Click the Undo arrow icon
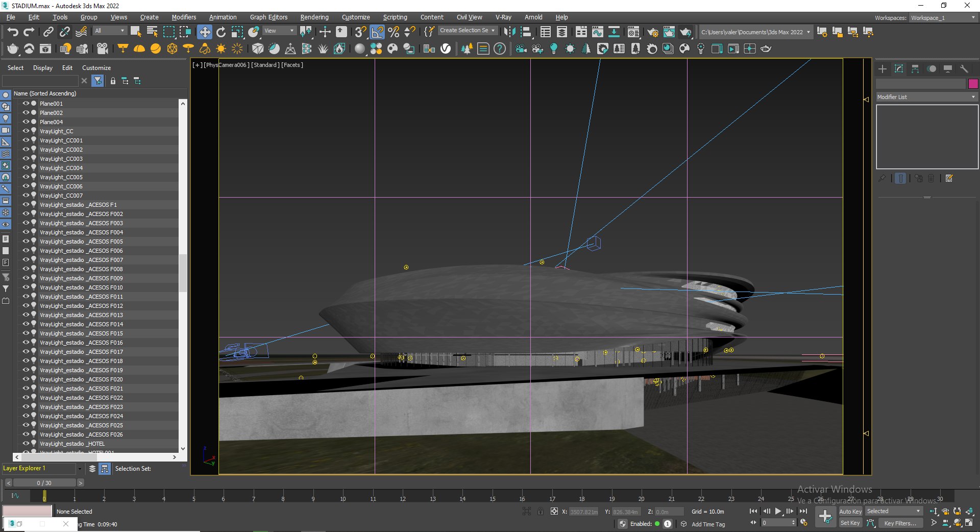This screenshot has width=980, height=532. click(13, 32)
